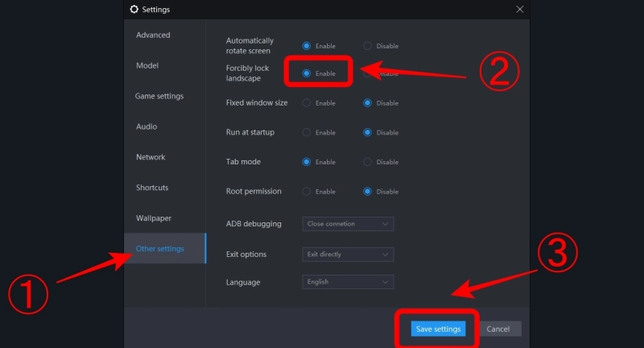
Task: Click the 'Language' label
Action: pyautogui.click(x=243, y=282)
